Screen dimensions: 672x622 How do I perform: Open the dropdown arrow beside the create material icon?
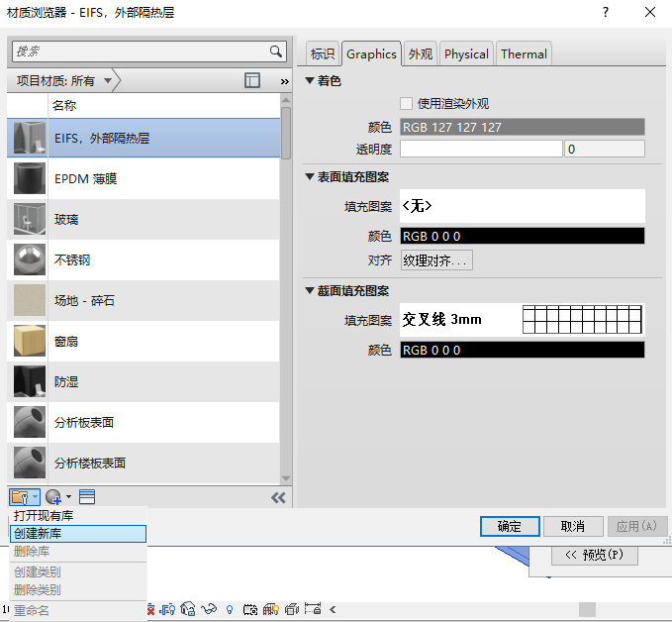(x=68, y=497)
